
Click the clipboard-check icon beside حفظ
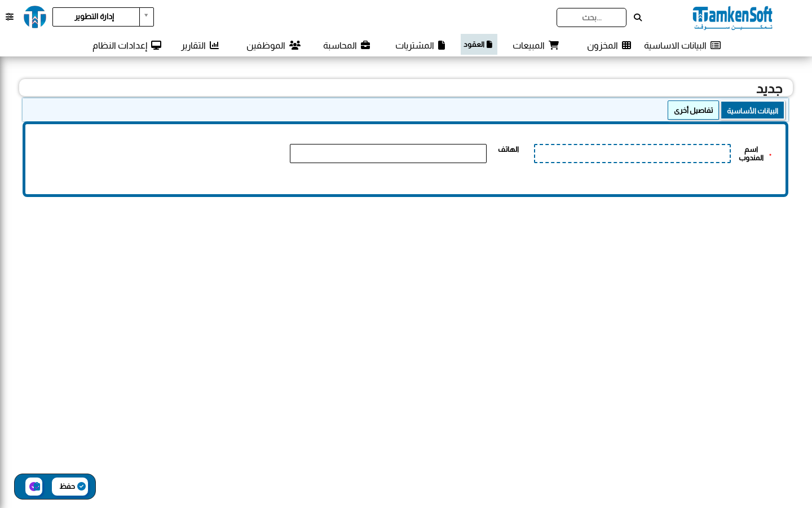coord(34,487)
